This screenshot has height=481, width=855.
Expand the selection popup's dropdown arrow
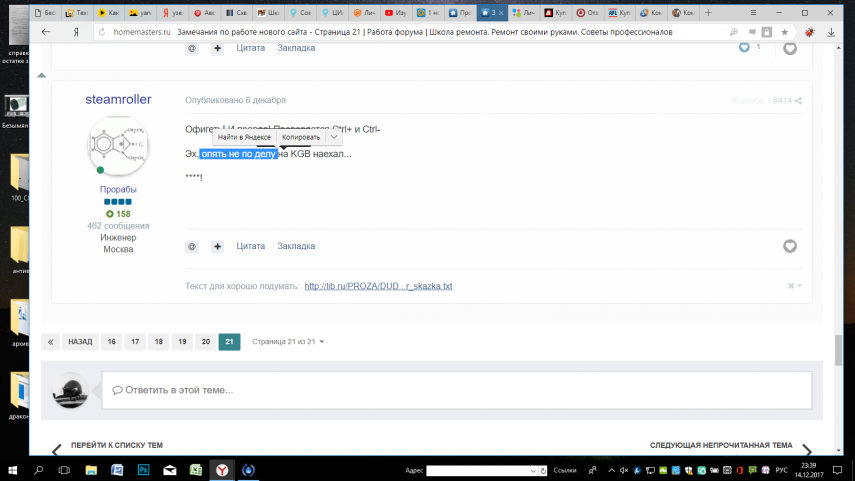[x=335, y=137]
